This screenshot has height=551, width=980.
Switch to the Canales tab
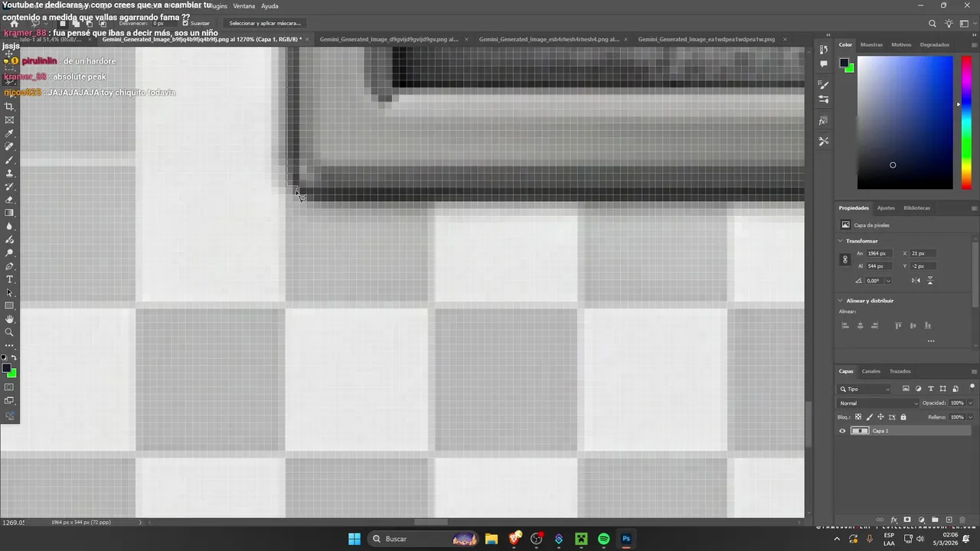tap(871, 371)
